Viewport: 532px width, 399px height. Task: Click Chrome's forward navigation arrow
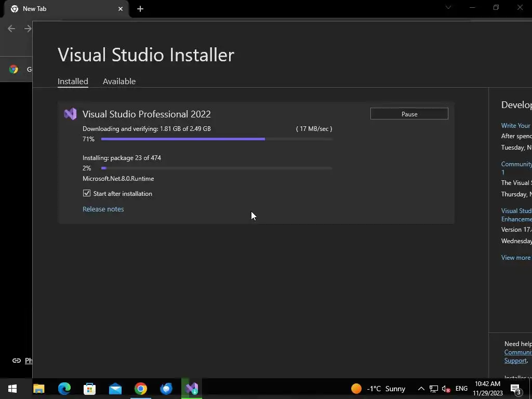28,29
